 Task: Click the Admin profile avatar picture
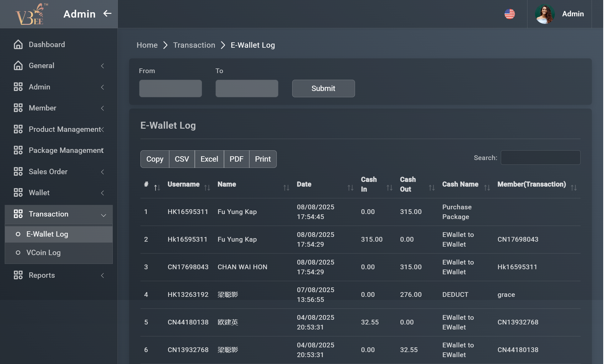coord(544,14)
